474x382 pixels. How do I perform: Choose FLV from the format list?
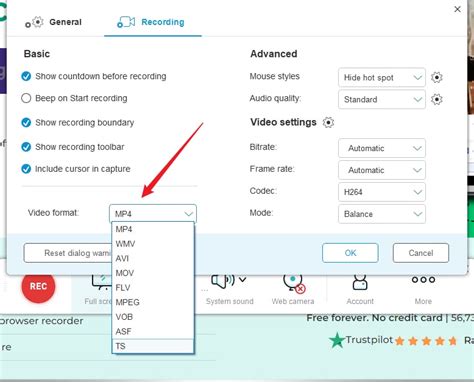(x=153, y=288)
